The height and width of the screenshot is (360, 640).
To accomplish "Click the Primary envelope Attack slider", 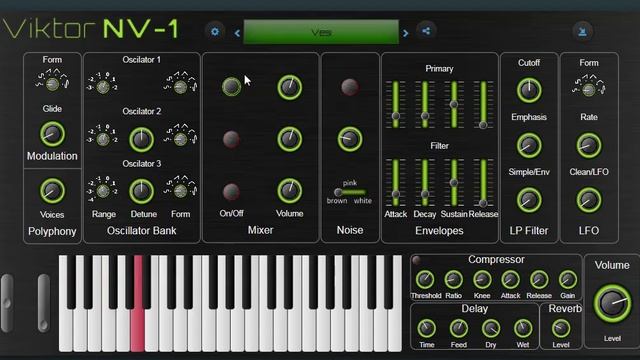I will pos(396,104).
